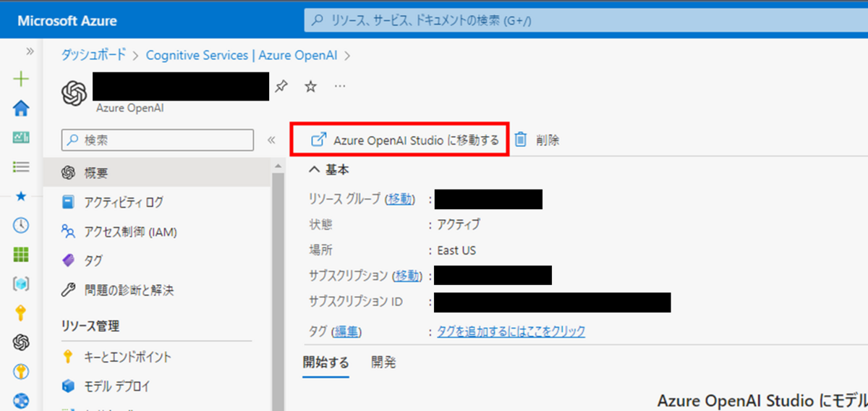This screenshot has height=411, width=868.
Task: Click the ダッシュボード breadcrumb link
Action: 94,54
